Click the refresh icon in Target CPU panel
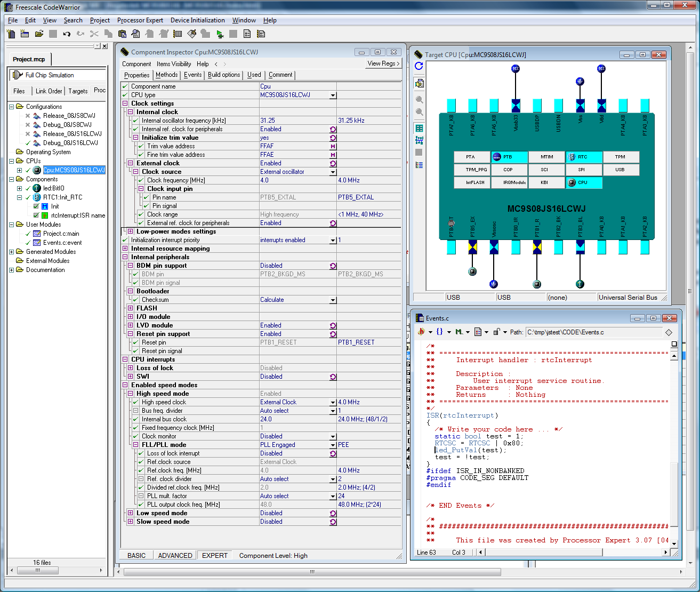Viewport: 700px width, 592px height. [419, 66]
